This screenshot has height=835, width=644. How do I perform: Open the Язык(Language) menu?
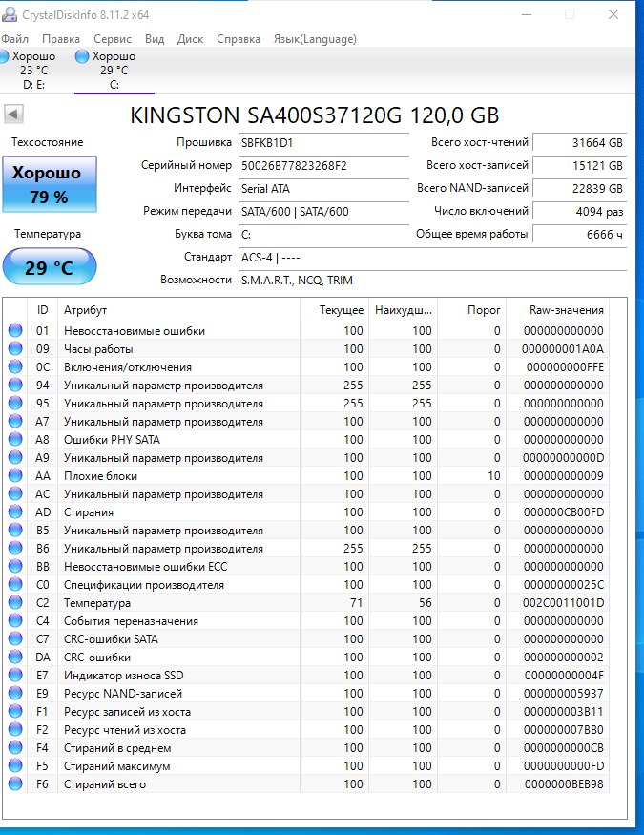point(315,39)
